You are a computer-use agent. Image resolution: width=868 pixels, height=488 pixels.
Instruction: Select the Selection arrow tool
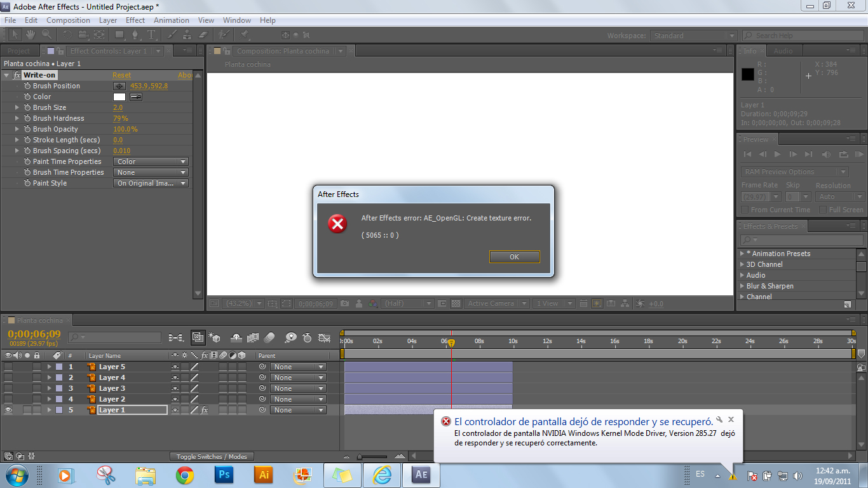tap(15, 35)
